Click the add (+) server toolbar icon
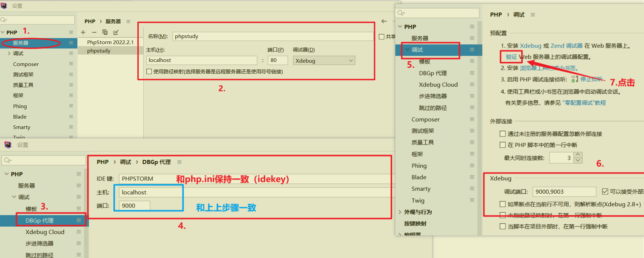Image resolution: width=644 pixels, height=258 pixels. [83, 32]
